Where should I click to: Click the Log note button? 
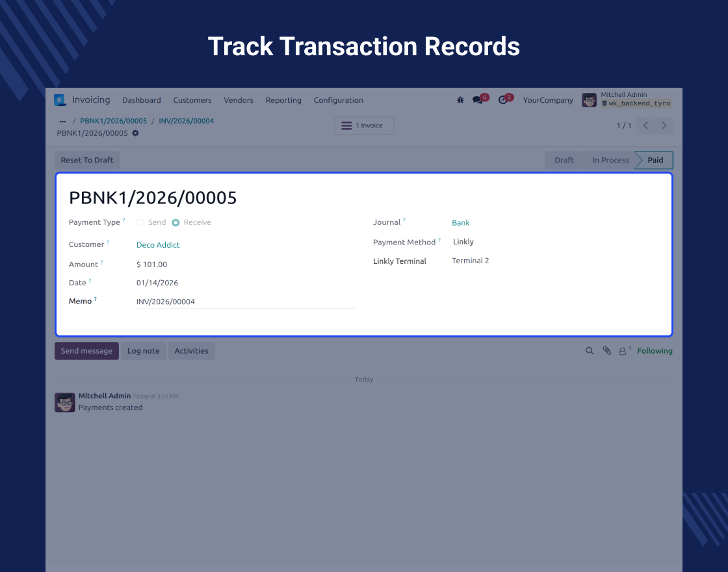(144, 351)
